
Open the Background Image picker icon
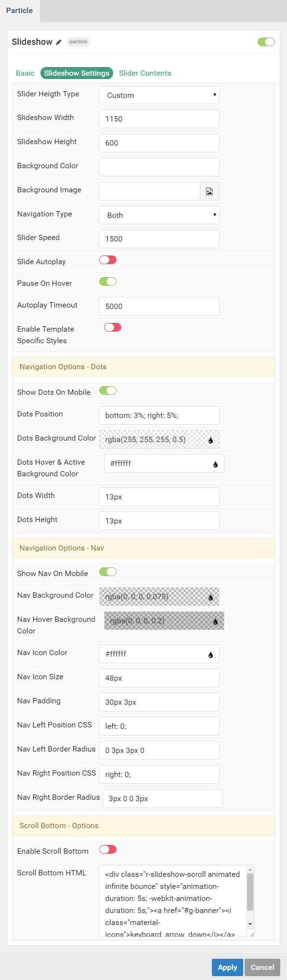(x=209, y=191)
